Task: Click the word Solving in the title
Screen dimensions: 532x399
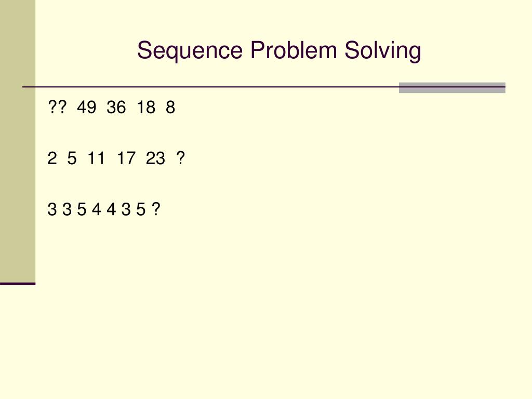Action: (x=383, y=51)
